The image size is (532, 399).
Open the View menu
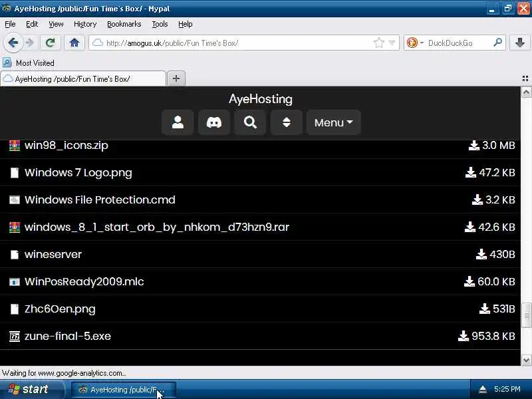[56, 24]
